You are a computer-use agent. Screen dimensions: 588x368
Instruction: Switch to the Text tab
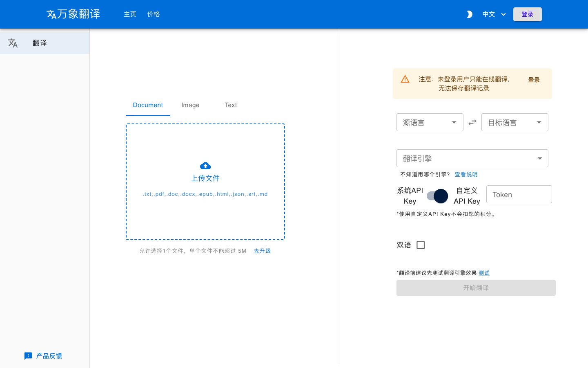(231, 105)
